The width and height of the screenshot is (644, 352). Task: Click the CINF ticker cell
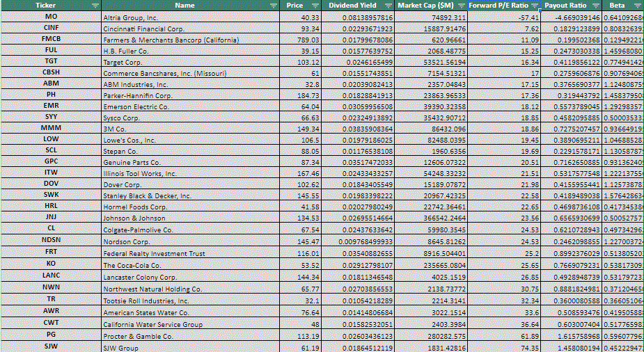pyautogui.click(x=51, y=28)
